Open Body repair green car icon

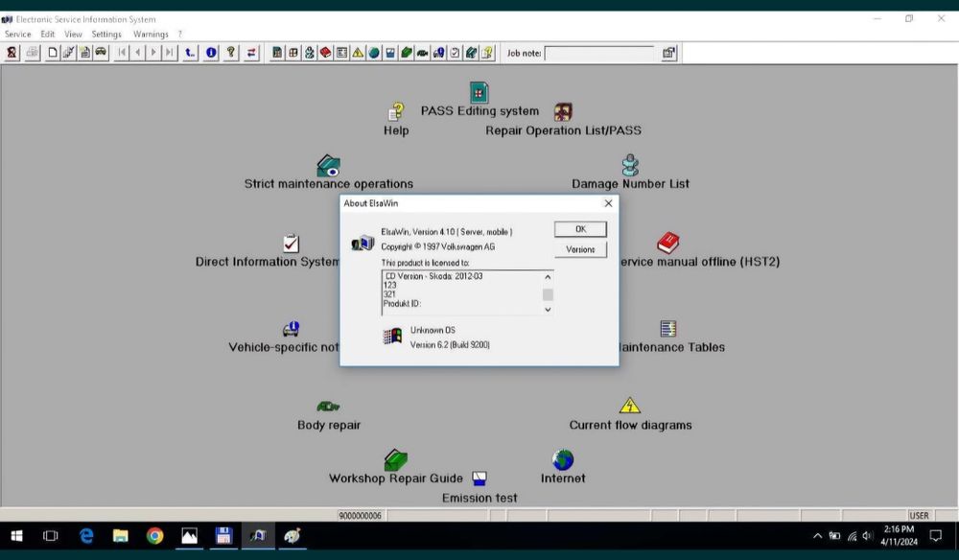pos(328,407)
